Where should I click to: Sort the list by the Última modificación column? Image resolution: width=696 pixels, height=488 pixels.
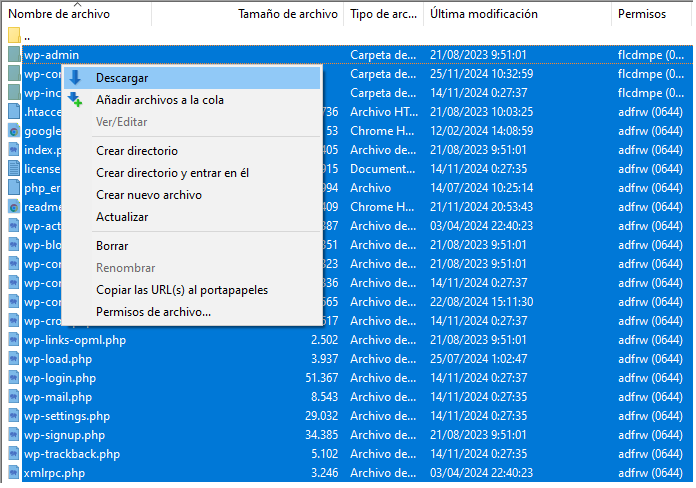pos(484,14)
